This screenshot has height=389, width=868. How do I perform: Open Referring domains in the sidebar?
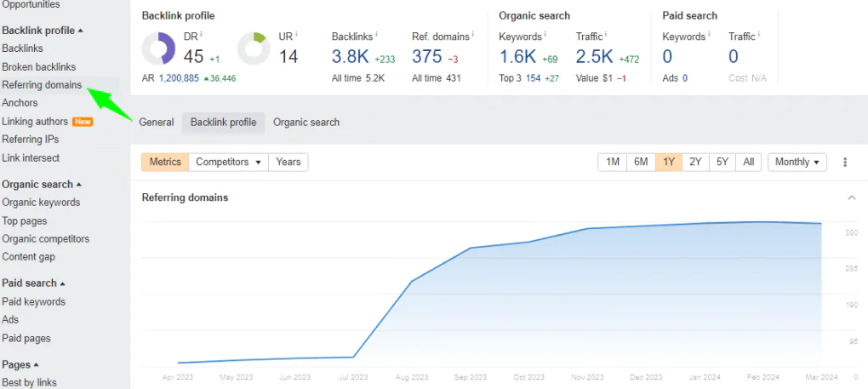point(42,85)
